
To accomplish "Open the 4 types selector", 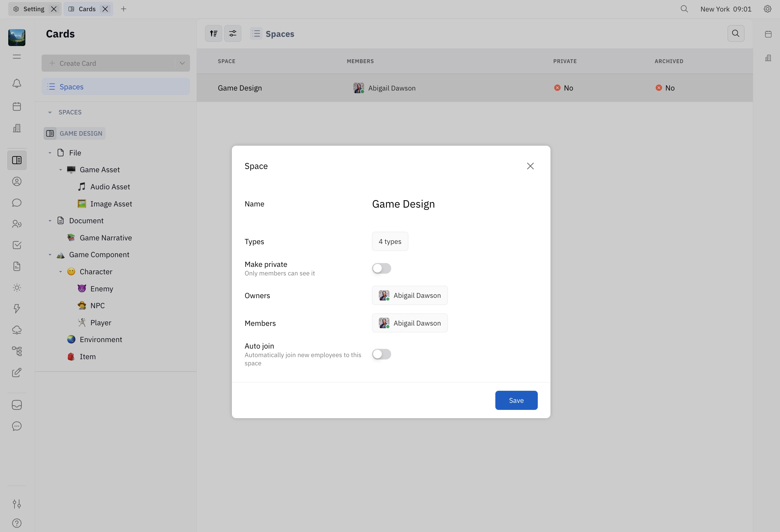I will point(390,241).
